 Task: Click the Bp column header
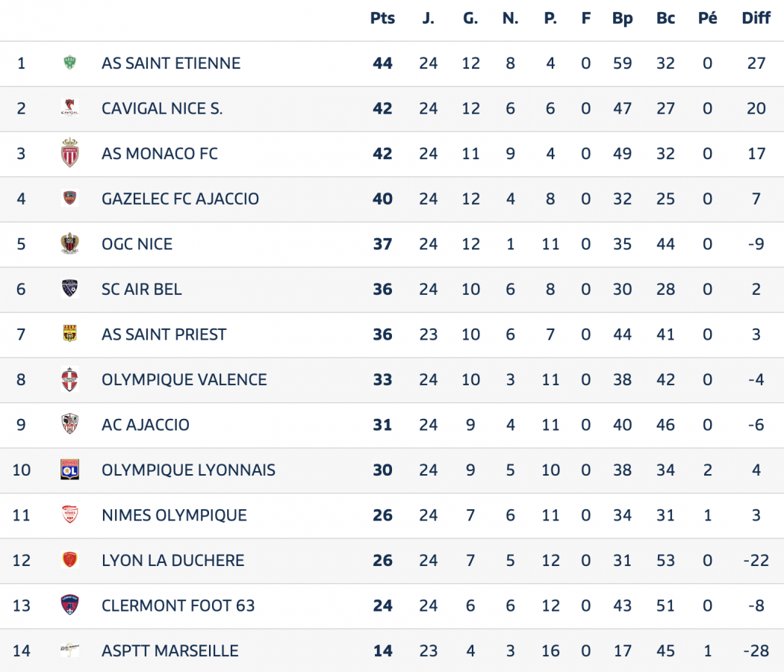[622, 19]
